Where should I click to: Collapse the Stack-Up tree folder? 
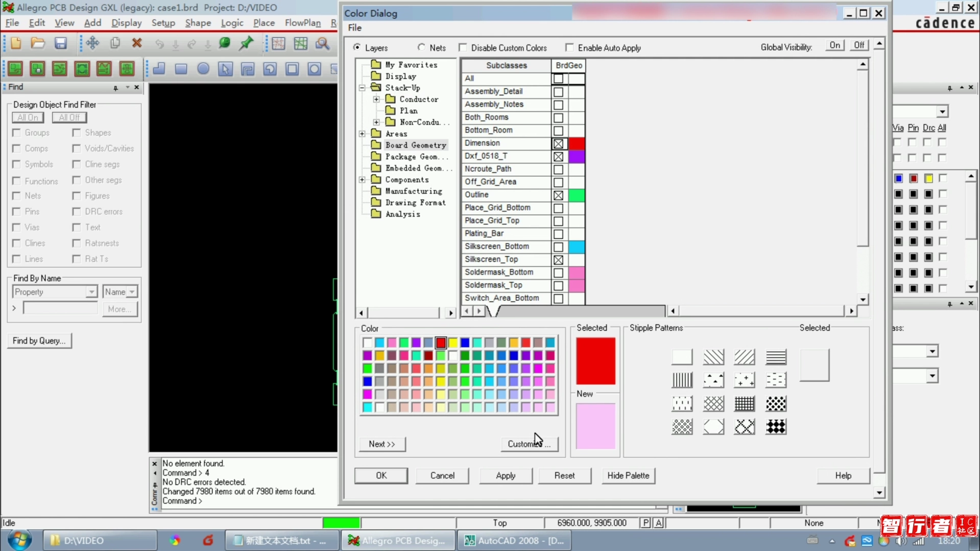pos(362,88)
